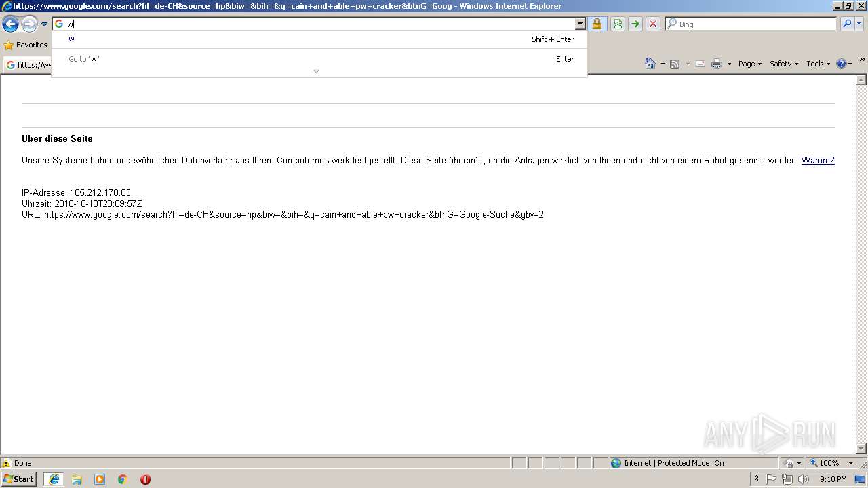Open the Windows Media Player taskbar icon
Screen dimensions: 868x488
pyautogui.click(x=100, y=479)
